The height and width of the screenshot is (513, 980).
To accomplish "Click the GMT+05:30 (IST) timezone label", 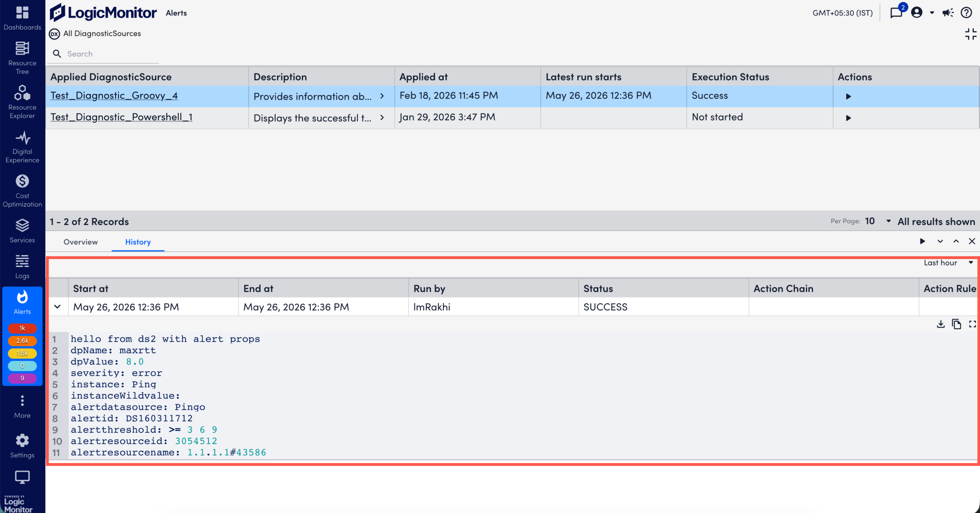I will 843,13.
